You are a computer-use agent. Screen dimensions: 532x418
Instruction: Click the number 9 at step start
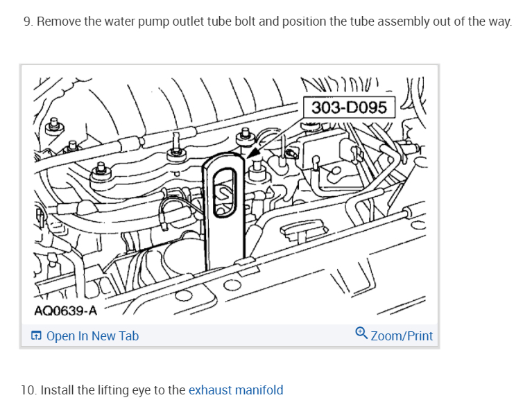tap(27, 21)
